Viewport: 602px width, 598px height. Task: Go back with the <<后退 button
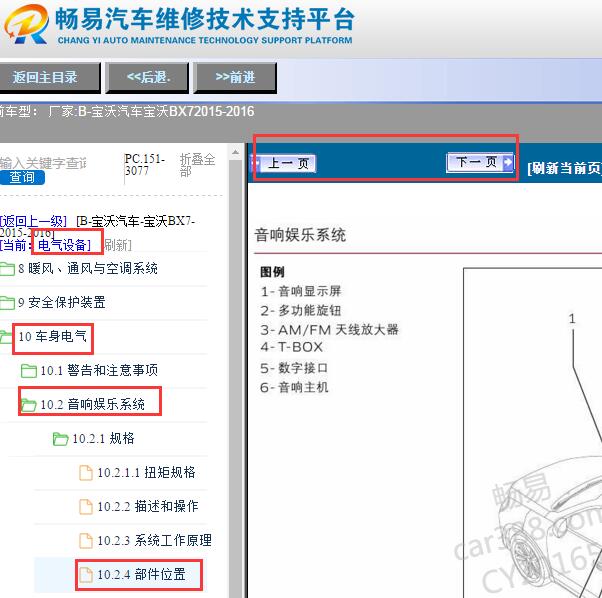[147, 78]
